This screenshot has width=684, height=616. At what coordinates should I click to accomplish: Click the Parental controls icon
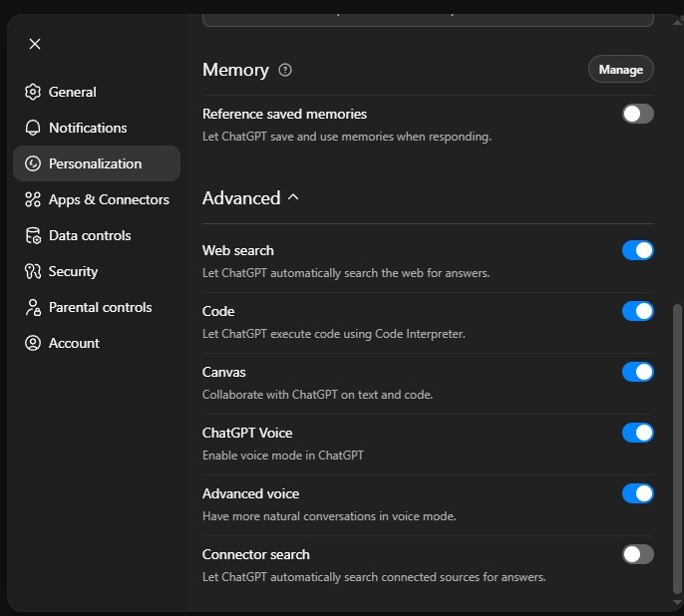(33, 307)
